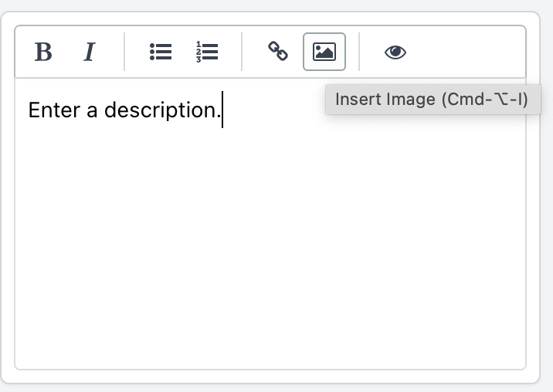Image resolution: width=553 pixels, height=392 pixels.
Task: Click the divider between numbered list and link
Action: pos(242,52)
